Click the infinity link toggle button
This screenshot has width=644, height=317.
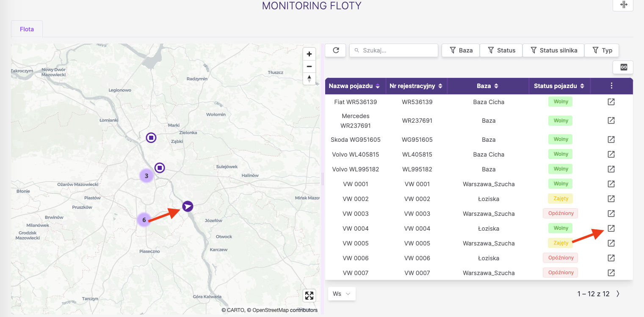pos(623,67)
